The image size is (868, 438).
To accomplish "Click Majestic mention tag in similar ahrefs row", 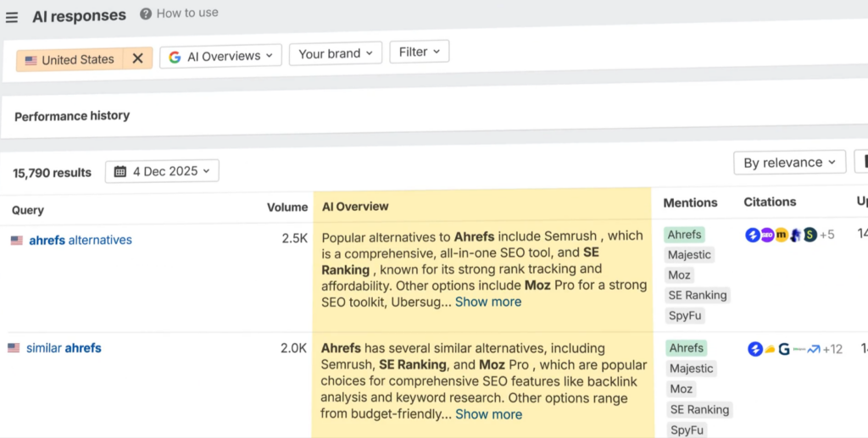I will (x=692, y=369).
